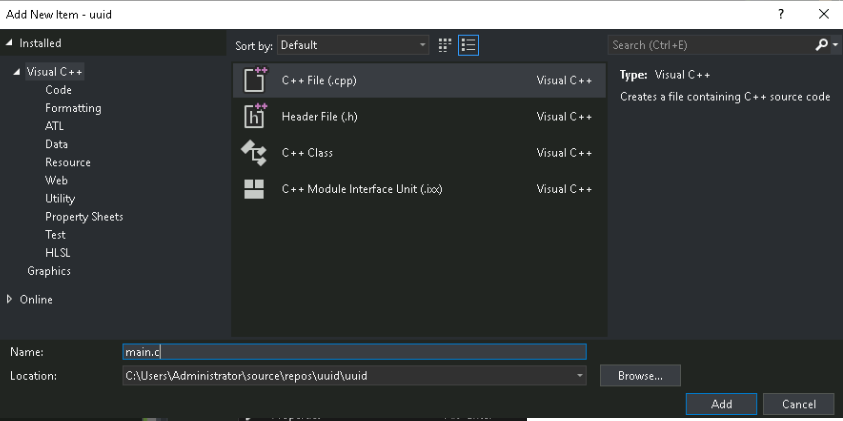Click the Add button

point(721,404)
